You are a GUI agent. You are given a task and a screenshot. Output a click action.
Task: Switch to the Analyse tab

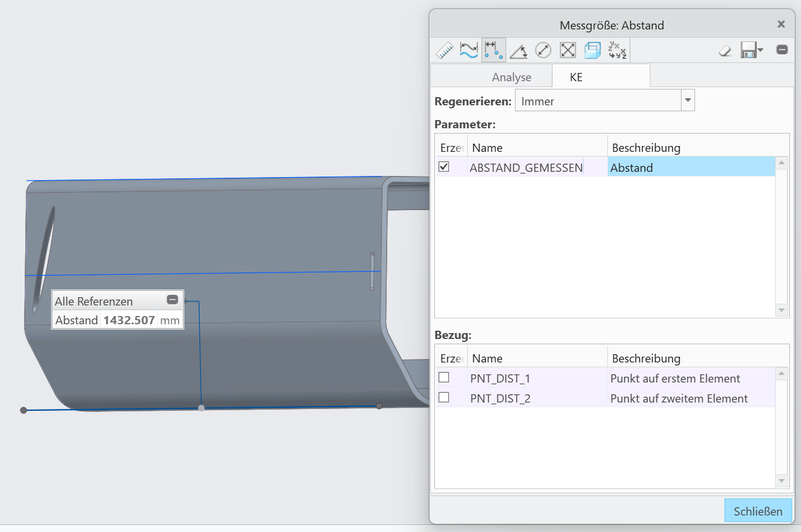tap(511, 77)
